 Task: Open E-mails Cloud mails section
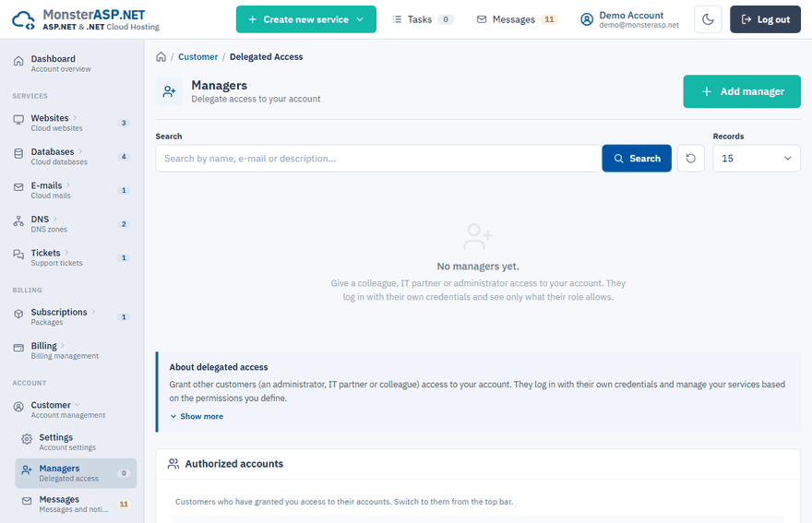72,190
